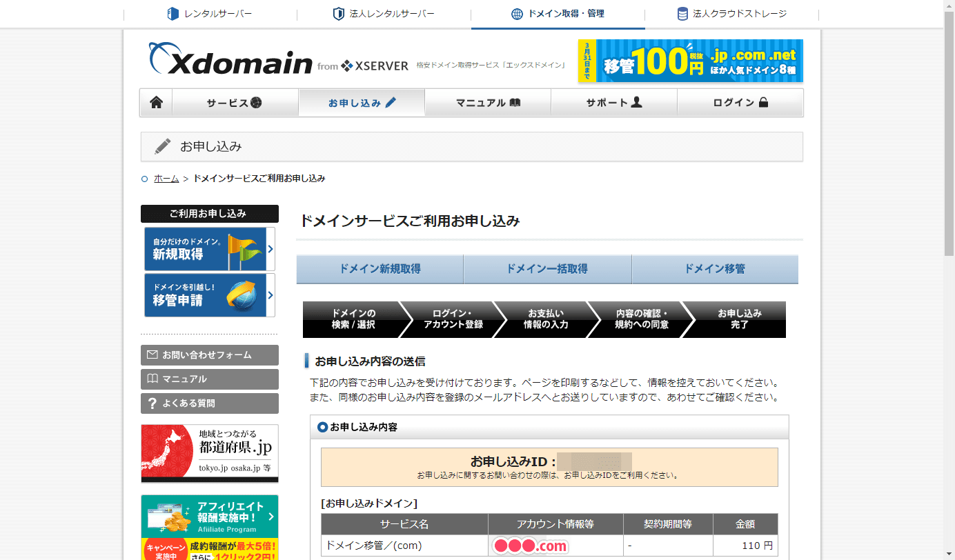Open the 都道府県.jp banner
The image size is (955, 560).
point(209,453)
